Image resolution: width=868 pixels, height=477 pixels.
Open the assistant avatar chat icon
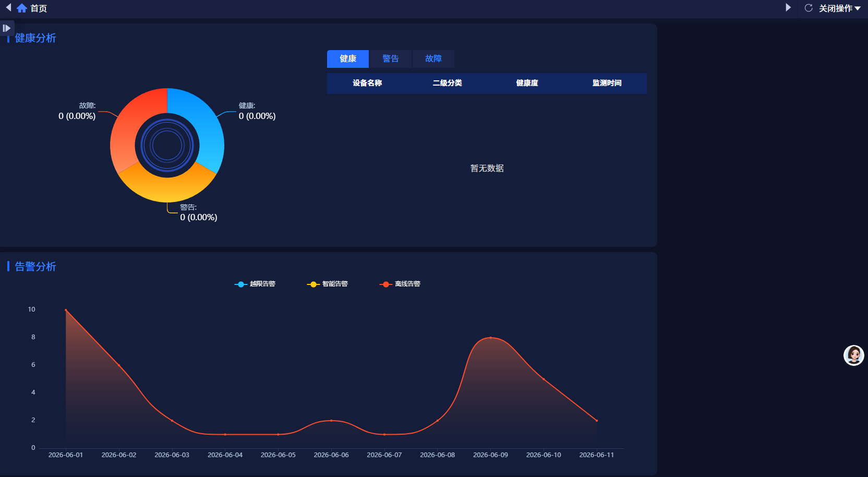[x=854, y=355]
